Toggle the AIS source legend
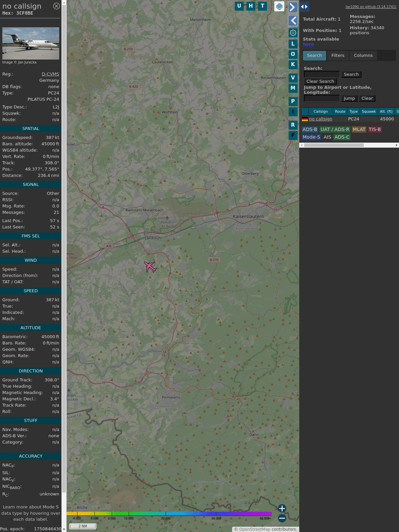The height and width of the screenshot is (532, 399). pos(327,137)
